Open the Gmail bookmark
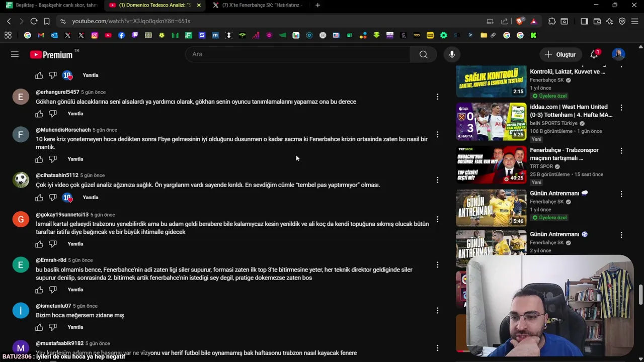 click(x=41, y=35)
